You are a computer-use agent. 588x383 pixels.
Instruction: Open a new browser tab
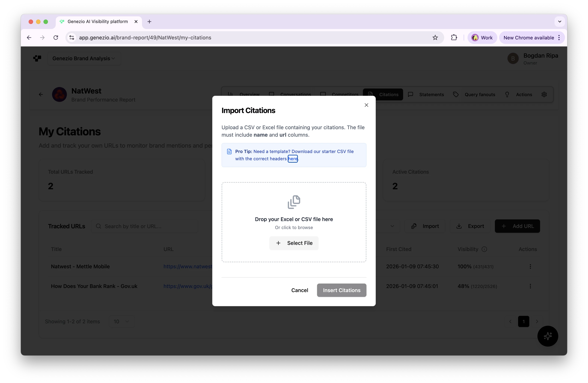(149, 22)
